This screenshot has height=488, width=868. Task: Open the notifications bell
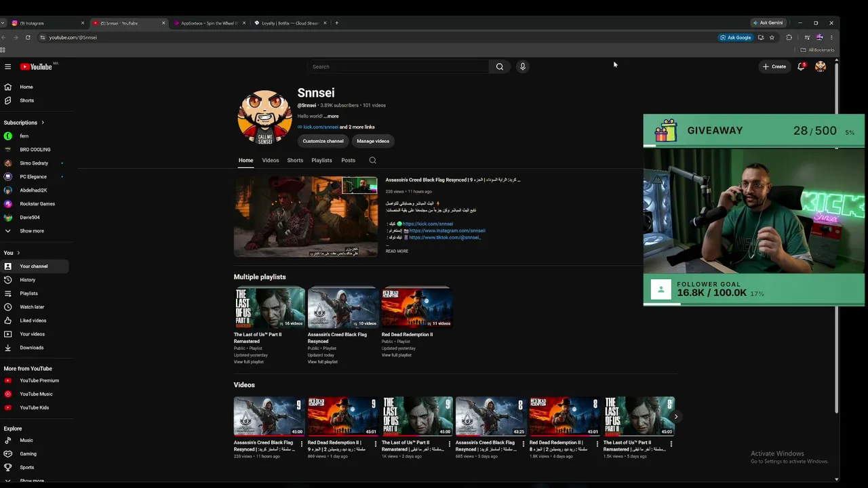click(x=801, y=66)
